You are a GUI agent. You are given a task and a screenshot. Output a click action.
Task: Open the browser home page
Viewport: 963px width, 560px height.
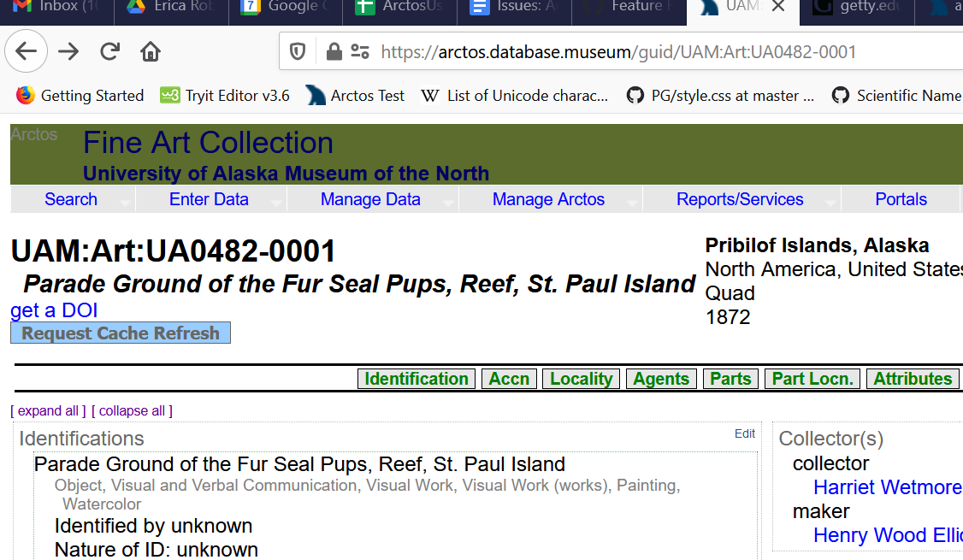(x=151, y=51)
